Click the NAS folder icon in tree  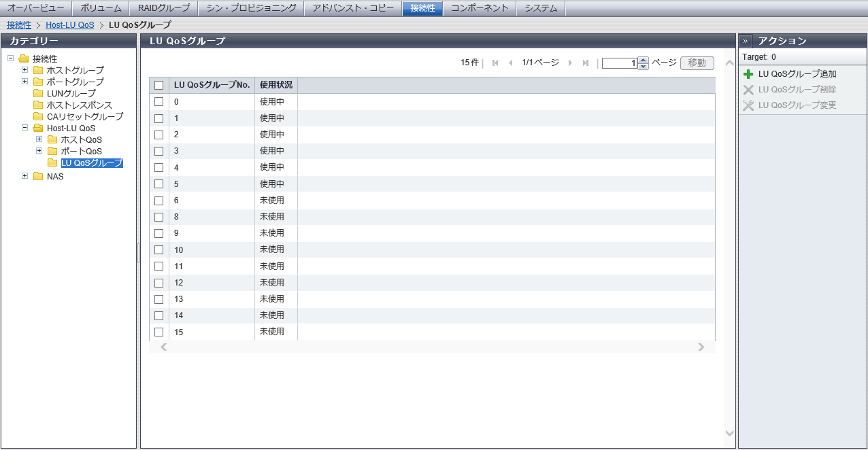[38, 177]
